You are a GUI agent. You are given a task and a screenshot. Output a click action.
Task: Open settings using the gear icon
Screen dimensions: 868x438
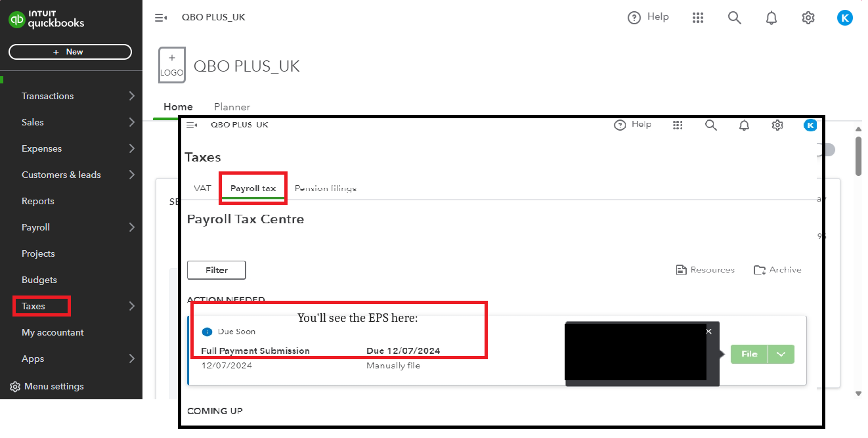[808, 18]
